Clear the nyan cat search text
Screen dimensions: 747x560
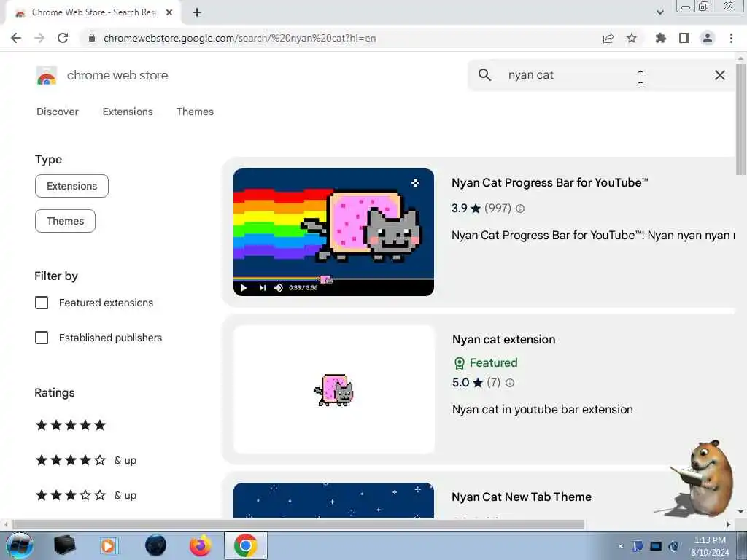[720, 75]
